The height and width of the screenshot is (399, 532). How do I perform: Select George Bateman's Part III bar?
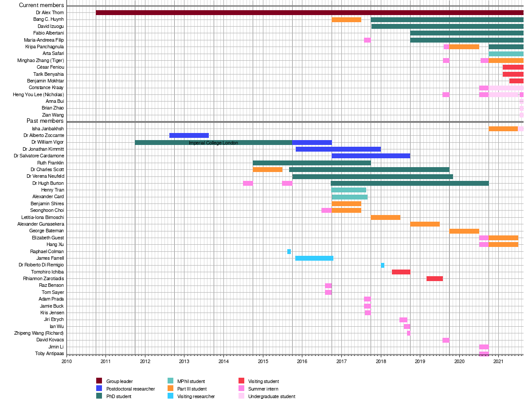pyautogui.click(x=464, y=231)
